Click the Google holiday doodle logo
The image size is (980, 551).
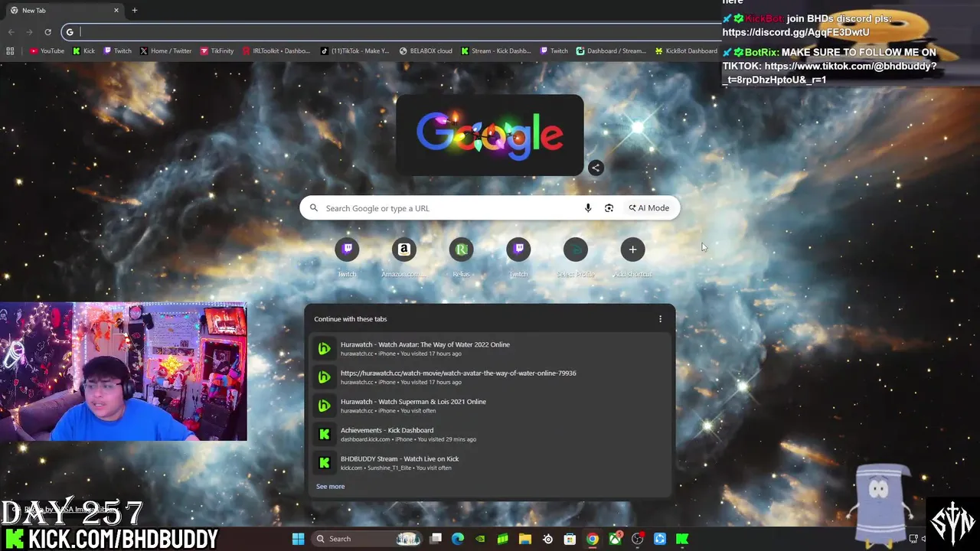(x=490, y=135)
